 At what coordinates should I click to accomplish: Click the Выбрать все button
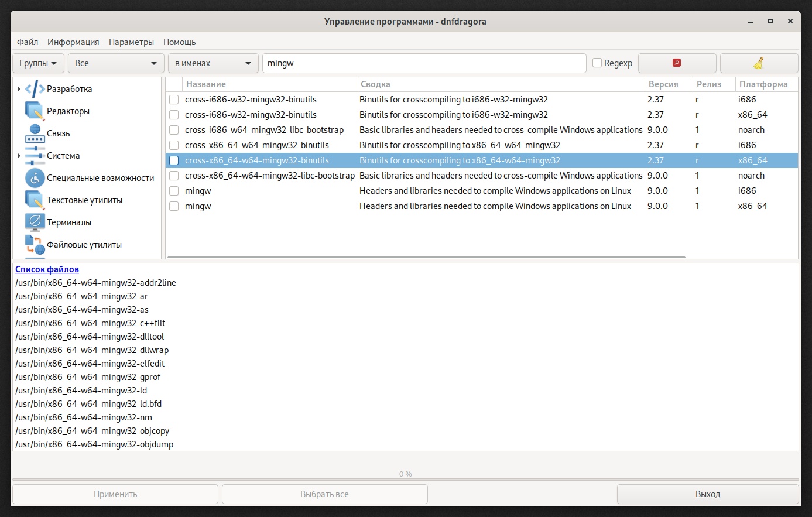tap(324, 494)
